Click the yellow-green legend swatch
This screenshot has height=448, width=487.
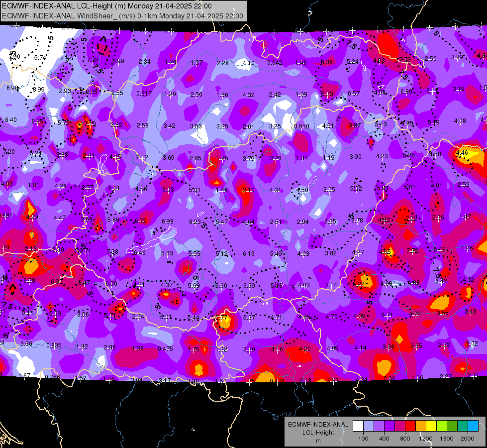[442, 426]
